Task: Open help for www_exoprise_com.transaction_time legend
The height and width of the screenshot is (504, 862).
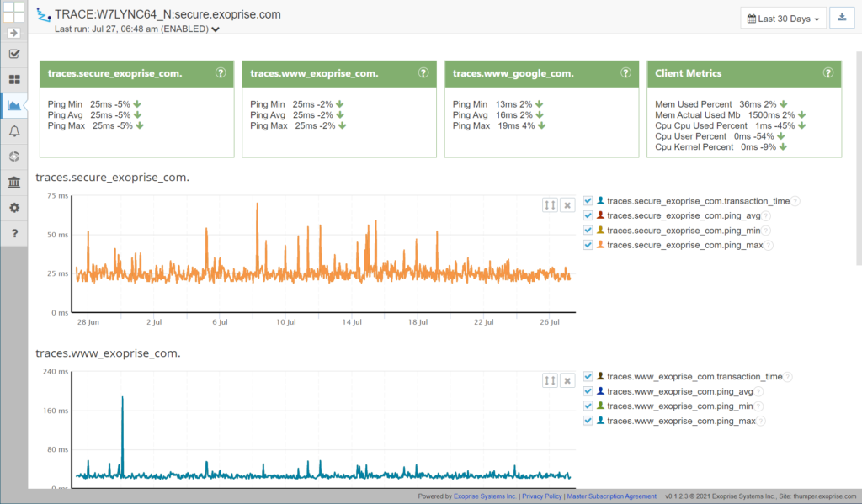Action: [x=788, y=377]
